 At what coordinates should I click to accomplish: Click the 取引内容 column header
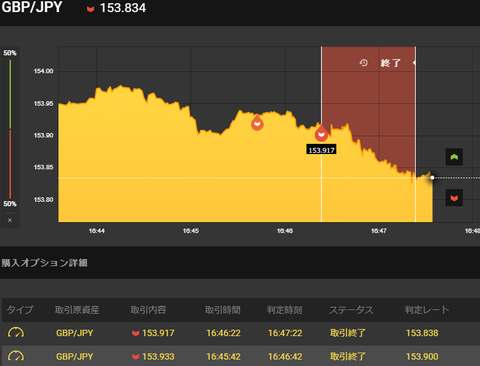click(x=148, y=310)
